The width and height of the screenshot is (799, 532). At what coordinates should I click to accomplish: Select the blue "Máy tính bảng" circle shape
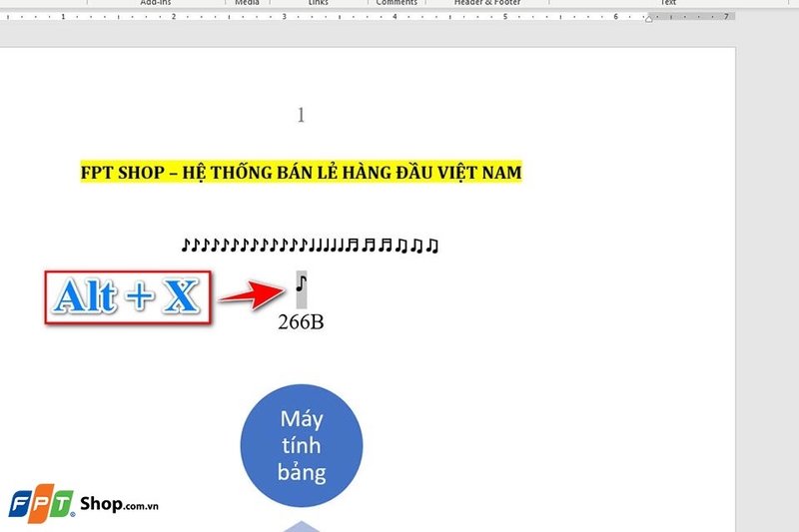[x=302, y=445]
